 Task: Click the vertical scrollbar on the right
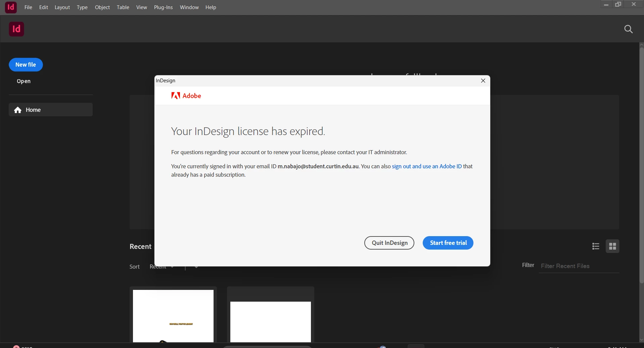tap(641, 165)
